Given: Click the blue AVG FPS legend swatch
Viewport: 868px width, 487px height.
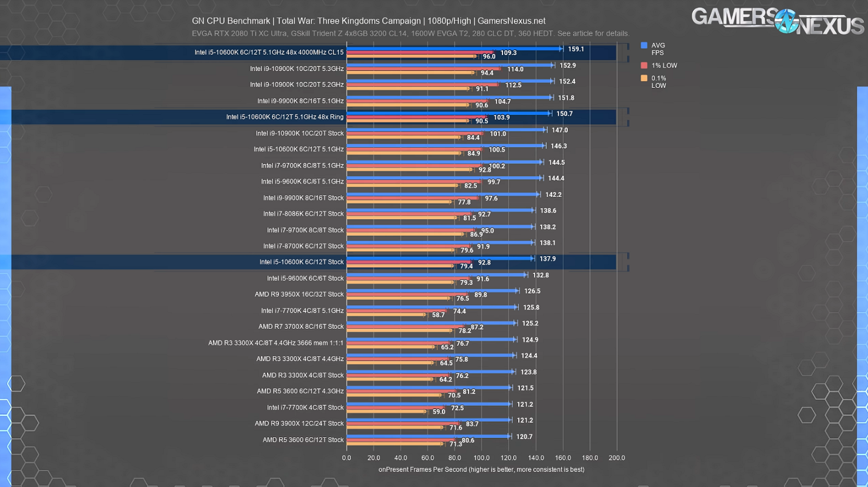Looking at the screenshot, I should pyautogui.click(x=644, y=45).
